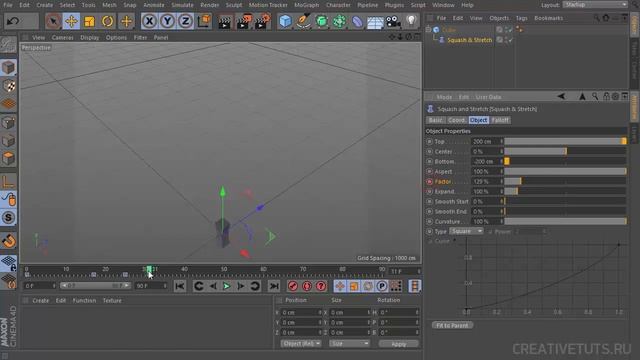Toggle Autokeying red button

[307, 286]
